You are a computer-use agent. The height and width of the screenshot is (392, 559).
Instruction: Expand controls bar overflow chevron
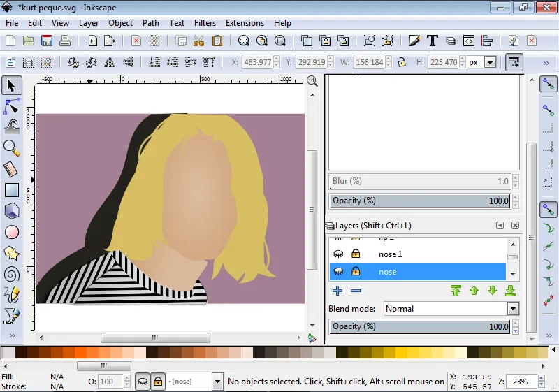546,63
